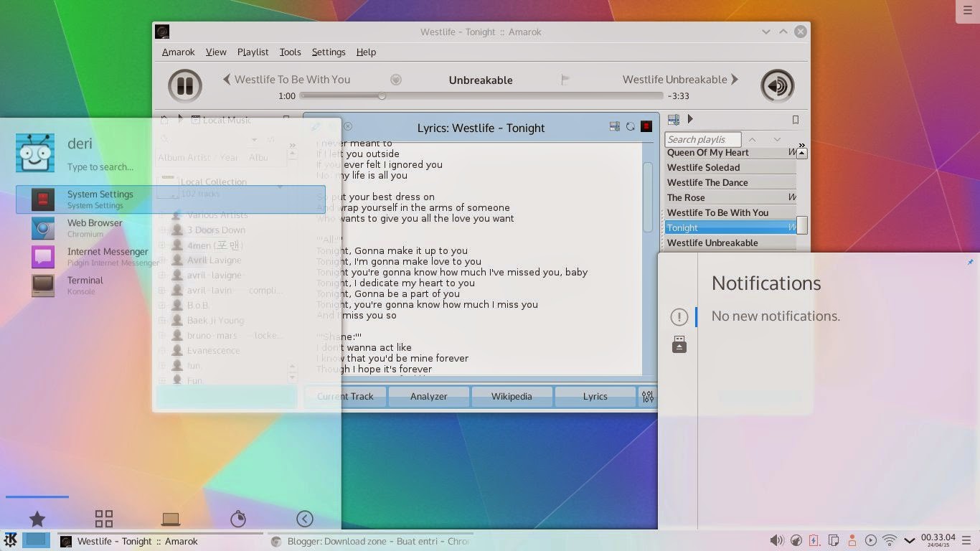Viewport: 980px width, 551px height.
Task: Click the pause playback button in Amarok
Action: click(185, 85)
